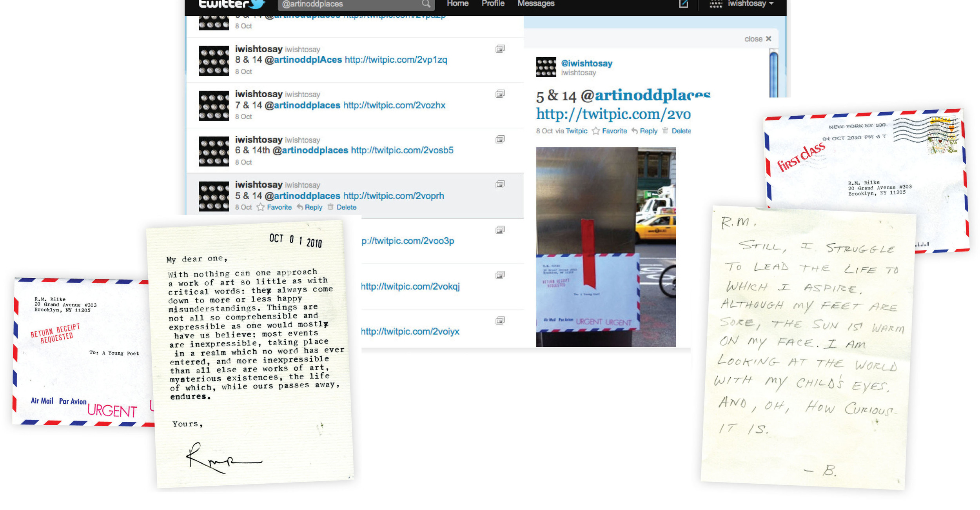Click star icon in detail pane

click(x=596, y=131)
